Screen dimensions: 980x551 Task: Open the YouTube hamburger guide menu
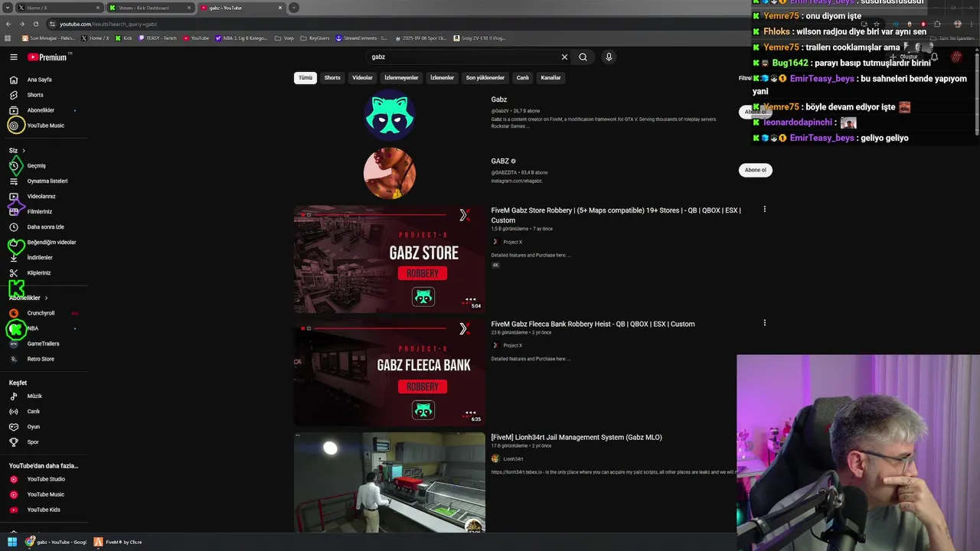point(14,57)
